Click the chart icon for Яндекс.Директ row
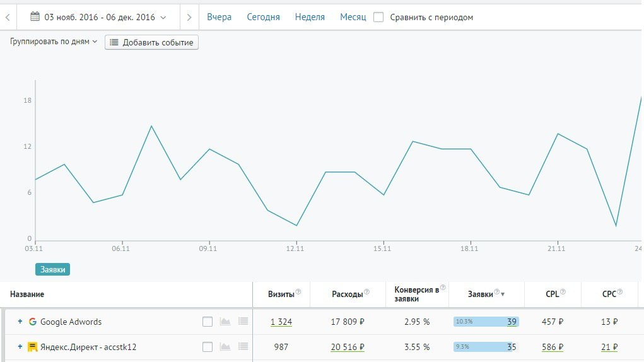The width and height of the screenshot is (644, 362). pos(225,347)
